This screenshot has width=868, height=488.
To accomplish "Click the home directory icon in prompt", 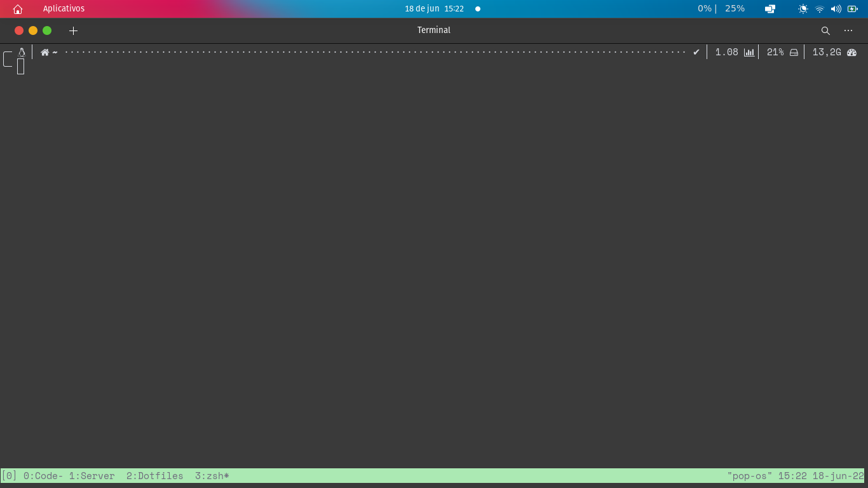I will [44, 52].
